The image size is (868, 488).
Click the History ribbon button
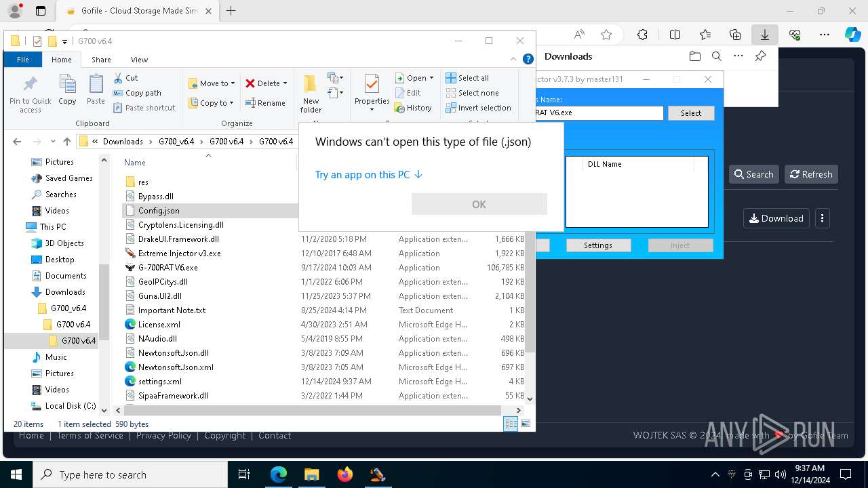[413, 108]
